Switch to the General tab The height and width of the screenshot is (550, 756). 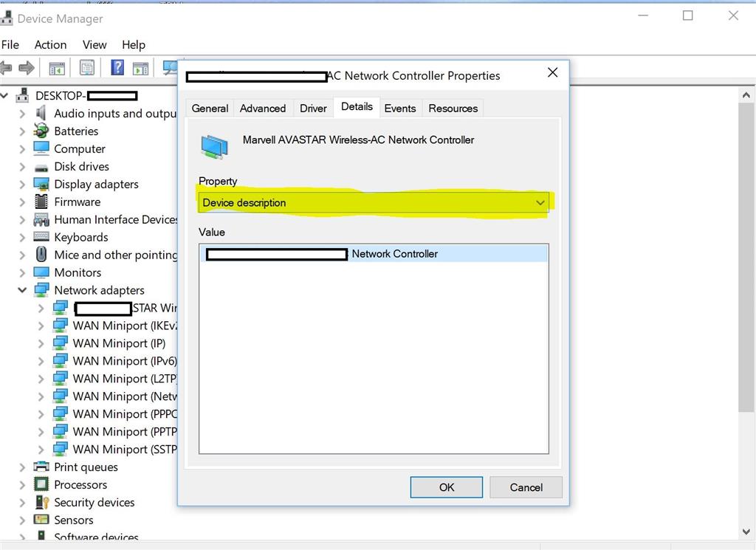[x=210, y=109]
